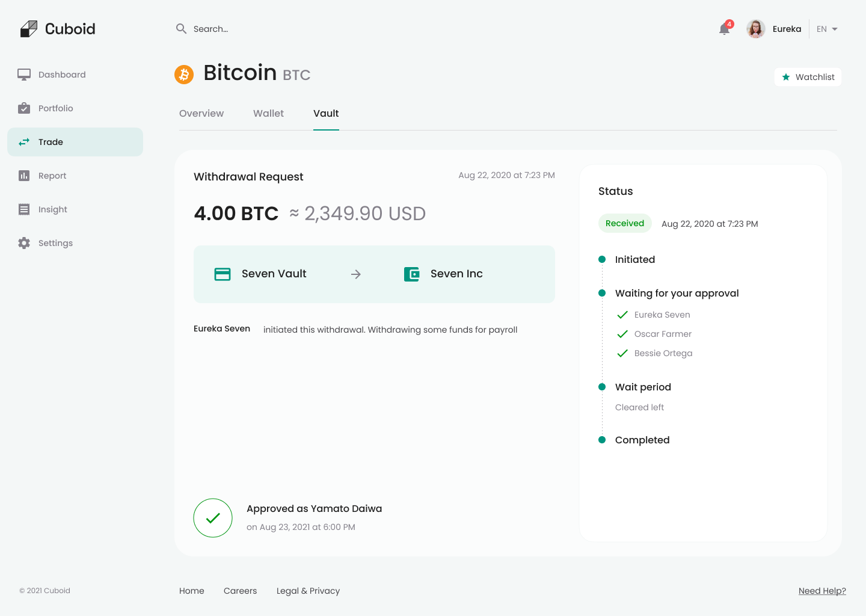Open the Need Help? link
866x616 pixels.
tap(822, 591)
